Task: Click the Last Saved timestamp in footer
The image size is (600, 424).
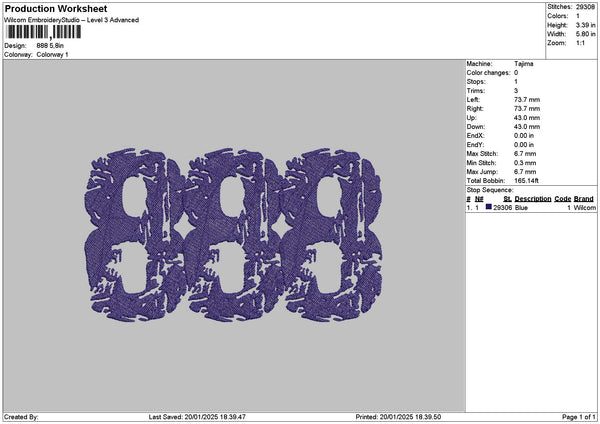Action: (197, 417)
